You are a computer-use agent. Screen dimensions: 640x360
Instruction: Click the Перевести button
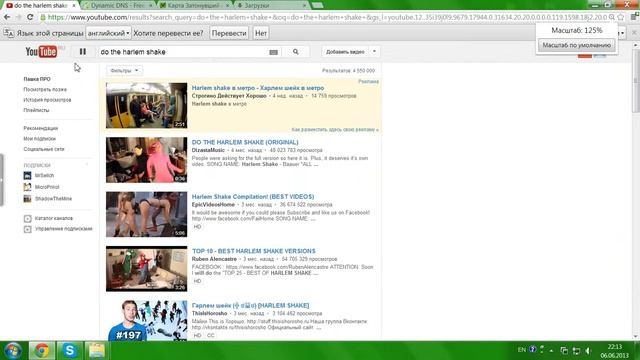[229, 33]
